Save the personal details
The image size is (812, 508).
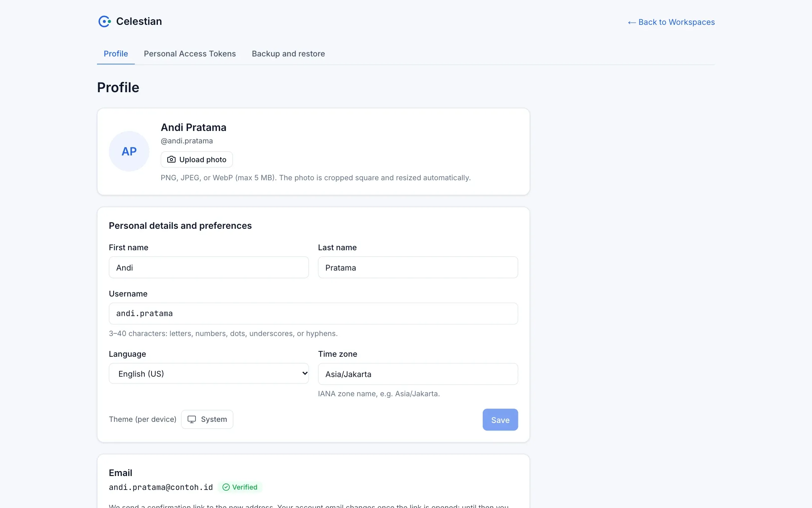500,420
